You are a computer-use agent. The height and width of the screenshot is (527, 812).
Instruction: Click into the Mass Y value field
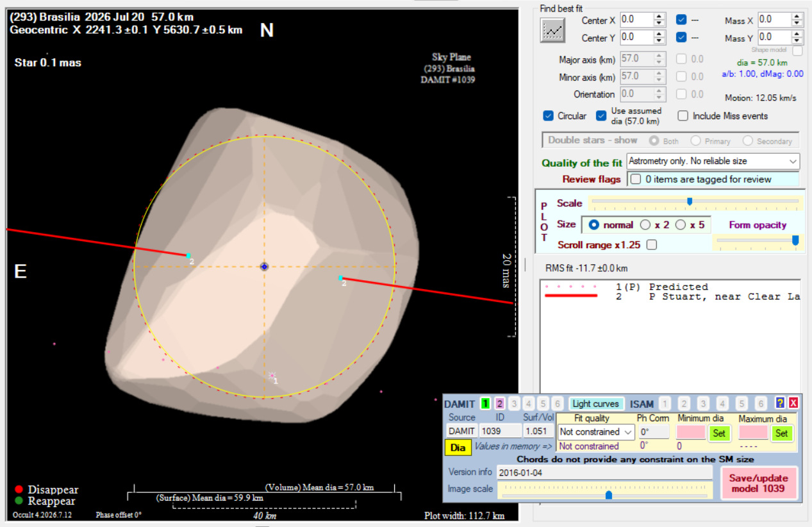(775, 37)
